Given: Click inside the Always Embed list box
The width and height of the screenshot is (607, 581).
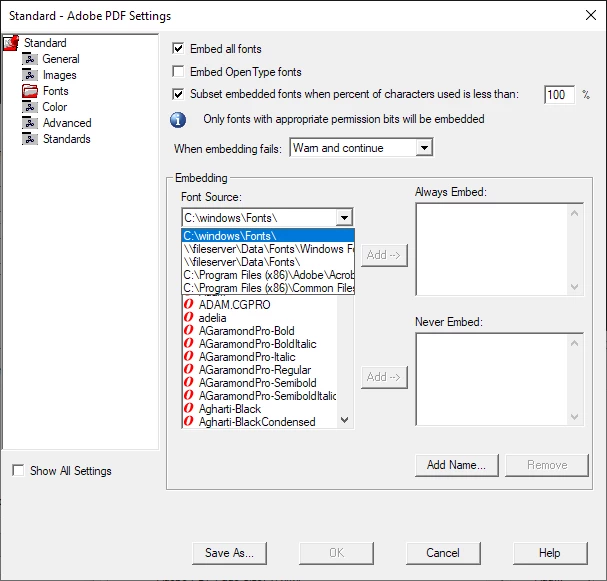Looking at the screenshot, I should (492, 249).
